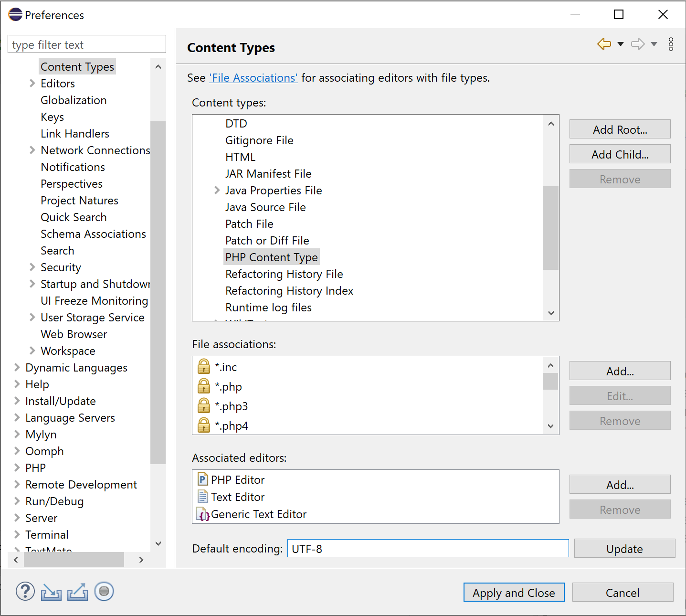Click the Generic Text Editor icon
This screenshot has height=616, width=686.
[202, 514]
